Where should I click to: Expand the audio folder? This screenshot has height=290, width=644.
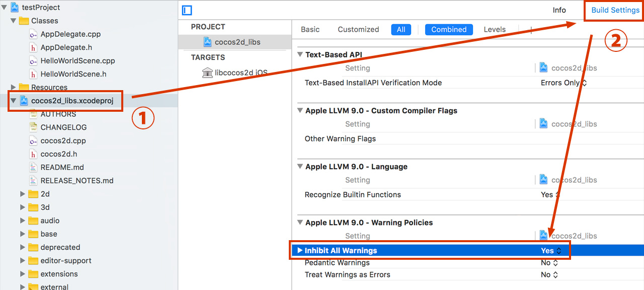click(x=23, y=221)
